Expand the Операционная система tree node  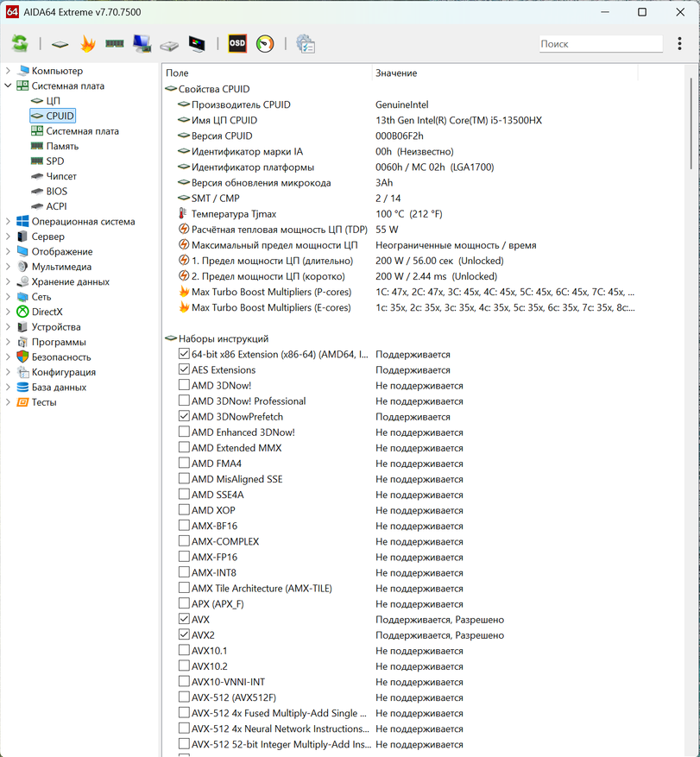pyautogui.click(x=9, y=222)
